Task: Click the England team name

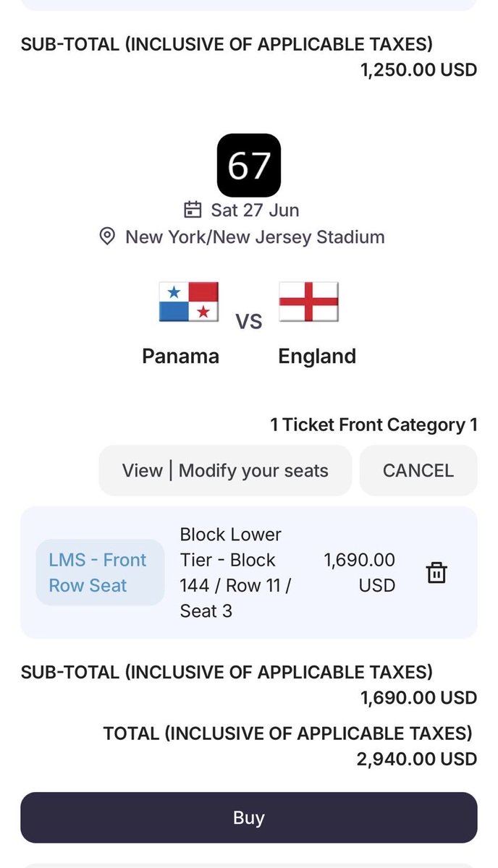Action: point(317,356)
